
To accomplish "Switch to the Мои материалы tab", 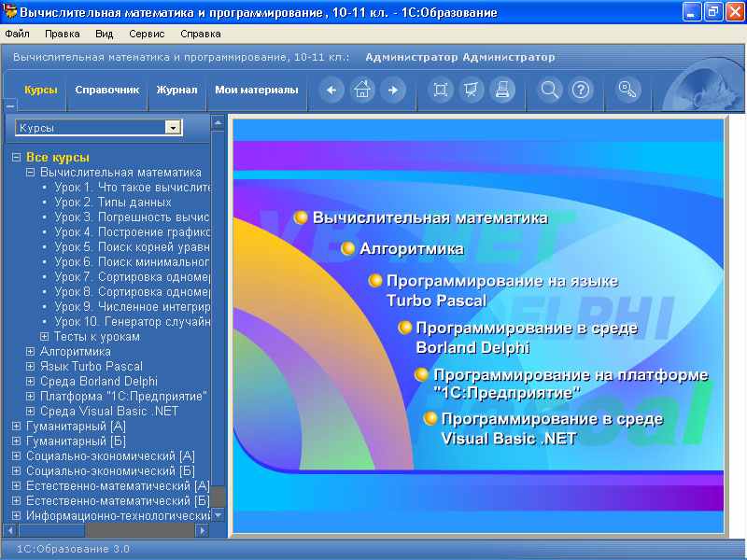I will (x=257, y=90).
